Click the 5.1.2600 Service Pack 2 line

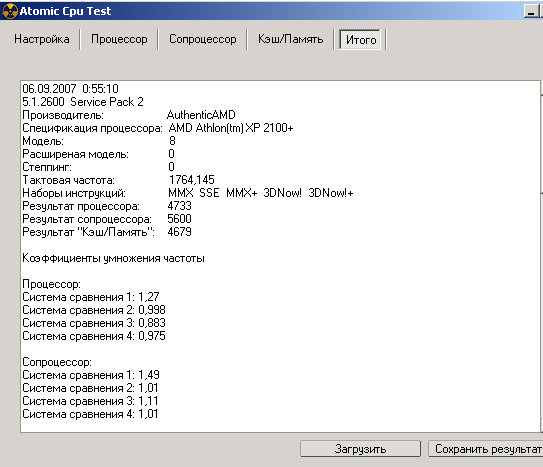(83, 102)
